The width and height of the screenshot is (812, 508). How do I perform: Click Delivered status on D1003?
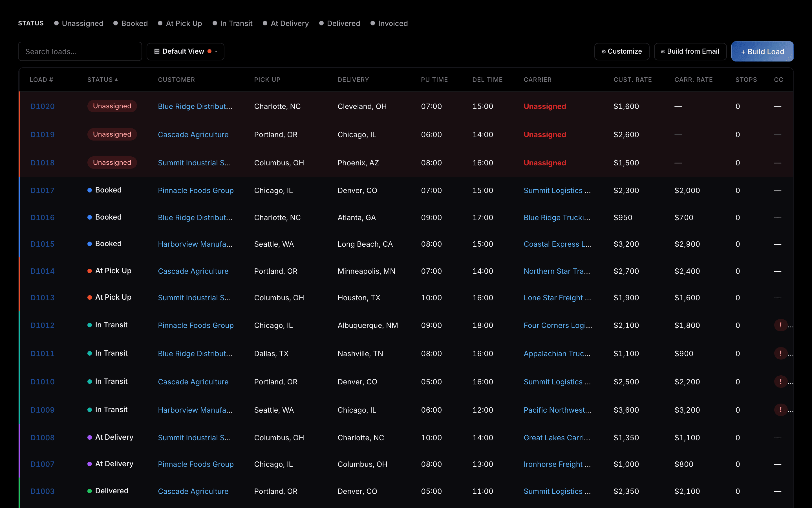[108, 491]
